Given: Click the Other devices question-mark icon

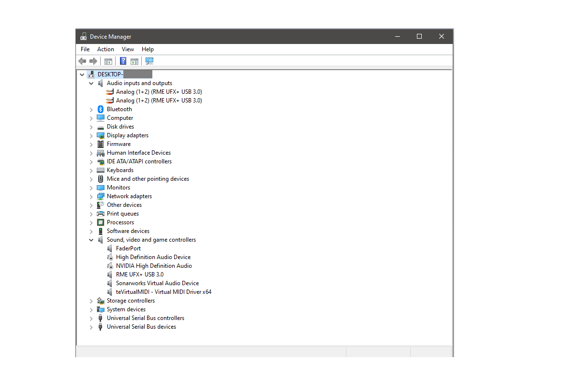Looking at the screenshot, I should click(x=101, y=205).
